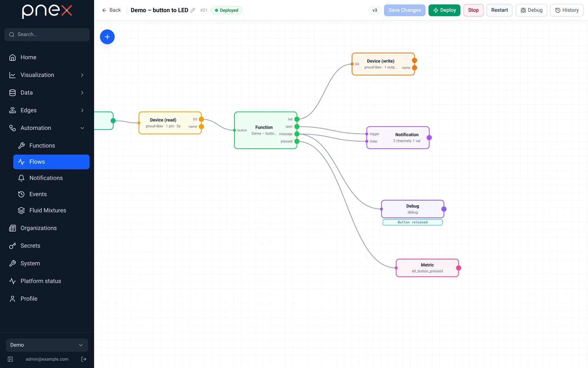Screen dimensions: 588x368
Task: Click the Notifications bell icon
Action: (21, 178)
